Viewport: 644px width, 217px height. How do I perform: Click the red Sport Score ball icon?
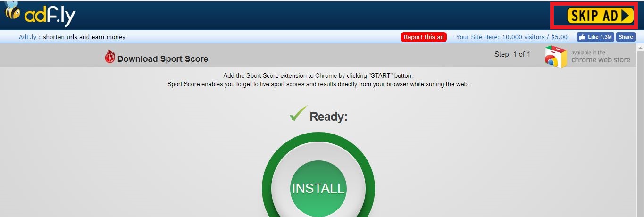110,57
